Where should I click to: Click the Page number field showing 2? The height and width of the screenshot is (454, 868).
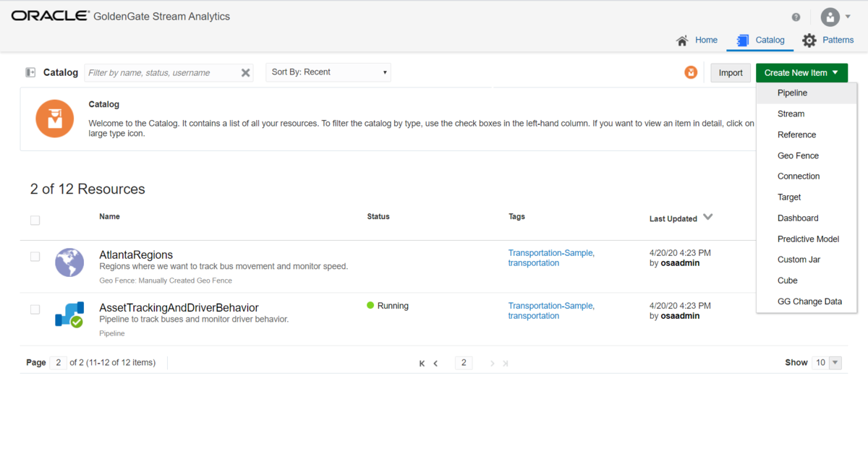(59, 362)
